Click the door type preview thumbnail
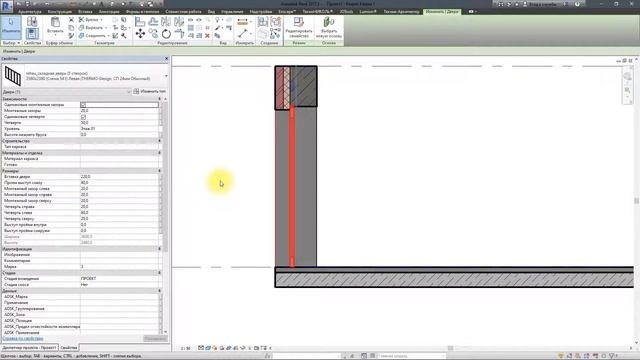Viewport: 640px width, 360px height. tap(13, 76)
